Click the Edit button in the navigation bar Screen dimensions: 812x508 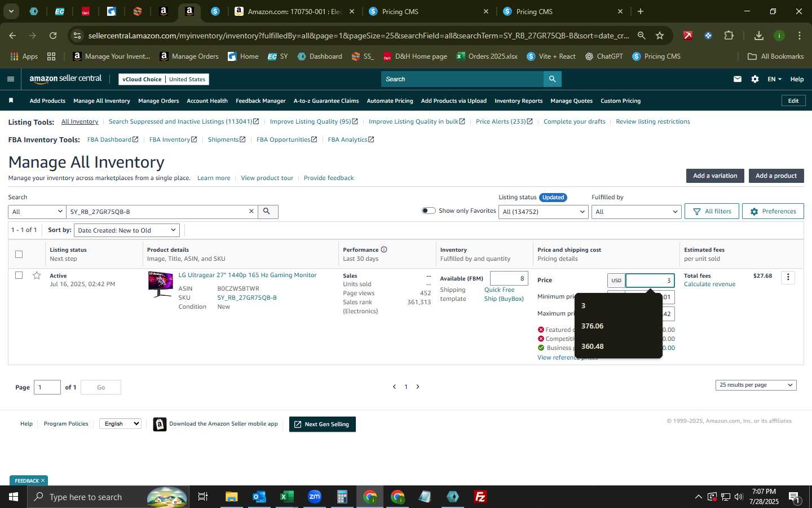[793, 101]
